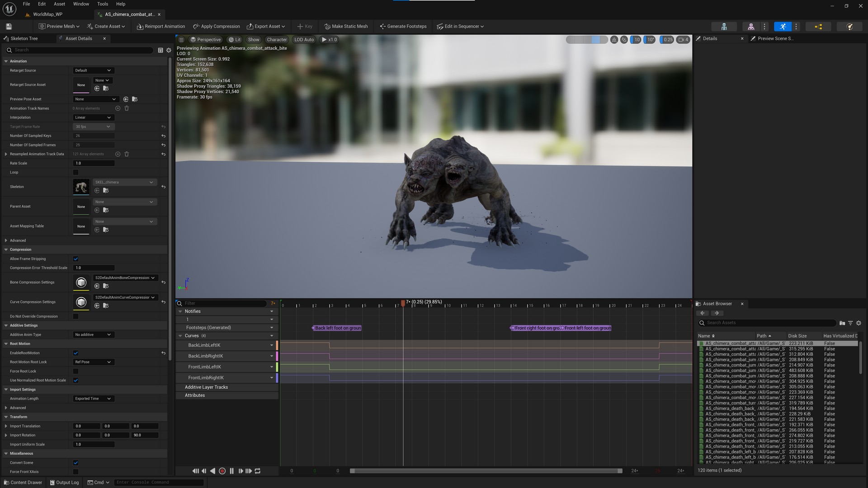Disable Allow Frame Stripping checkbox

coord(75,259)
